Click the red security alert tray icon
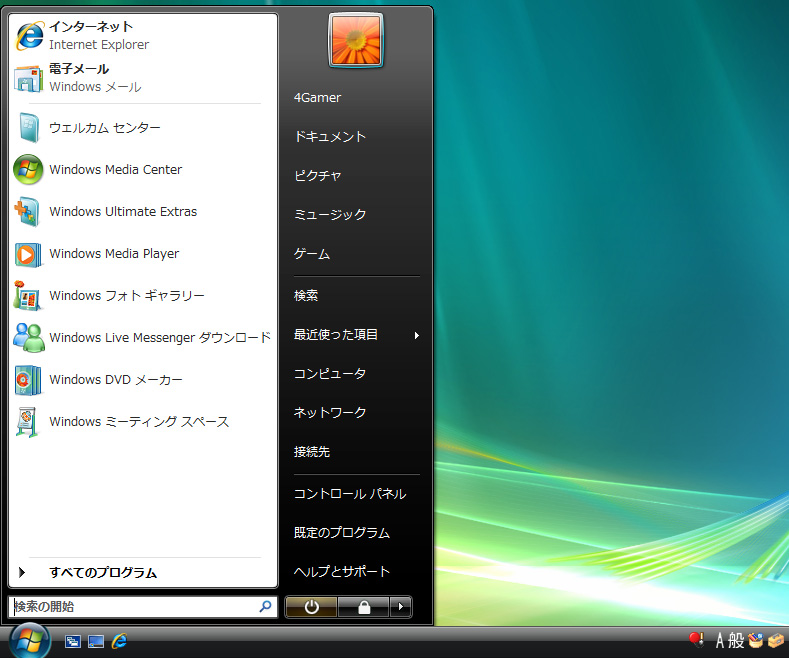 point(696,640)
